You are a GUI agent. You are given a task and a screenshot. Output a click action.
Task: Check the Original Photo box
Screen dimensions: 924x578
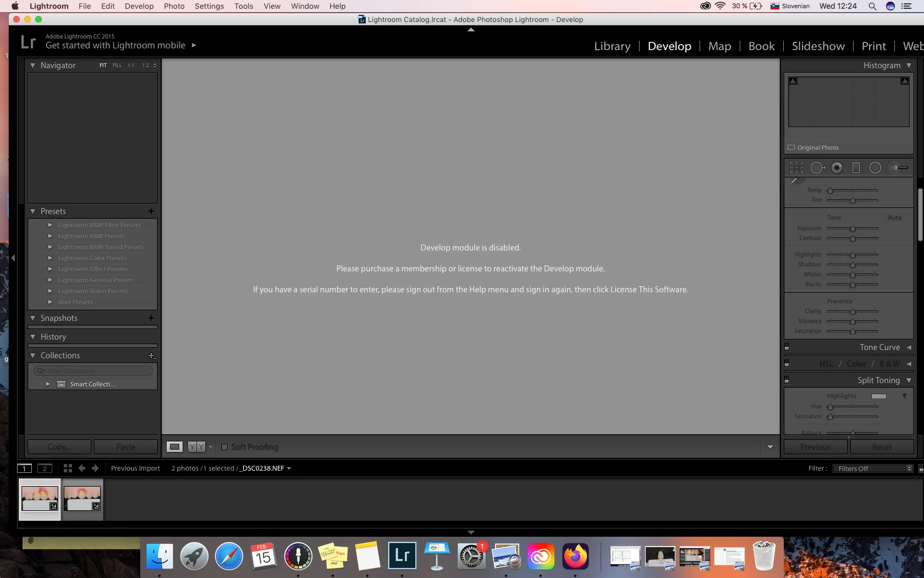pyautogui.click(x=791, y=148)
